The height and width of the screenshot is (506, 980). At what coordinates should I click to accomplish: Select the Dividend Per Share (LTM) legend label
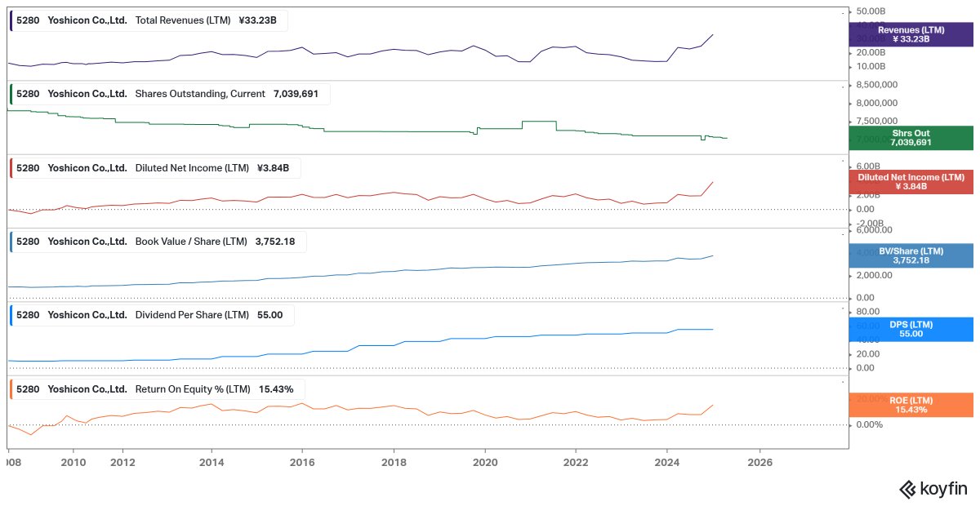[192, 315]
